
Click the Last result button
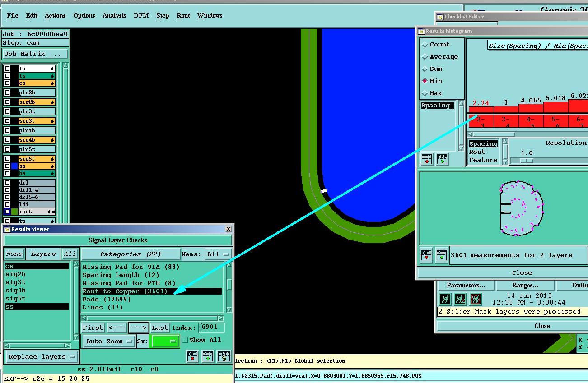[160, 328]
